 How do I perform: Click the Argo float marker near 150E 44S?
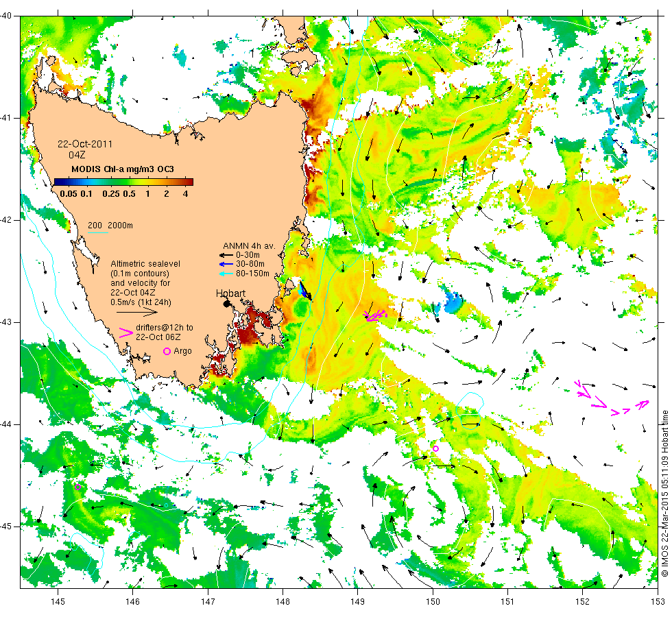[x=435, y=448]
